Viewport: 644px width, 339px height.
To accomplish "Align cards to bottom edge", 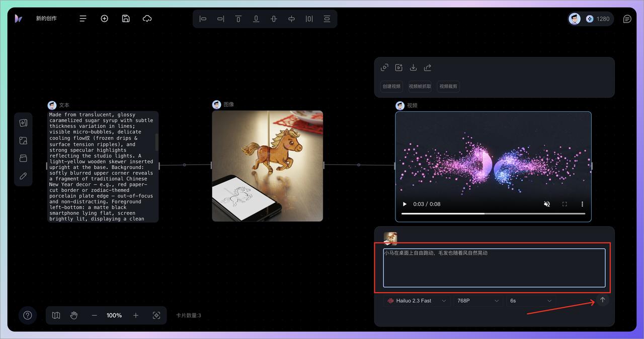I will [x=256, y=19].
